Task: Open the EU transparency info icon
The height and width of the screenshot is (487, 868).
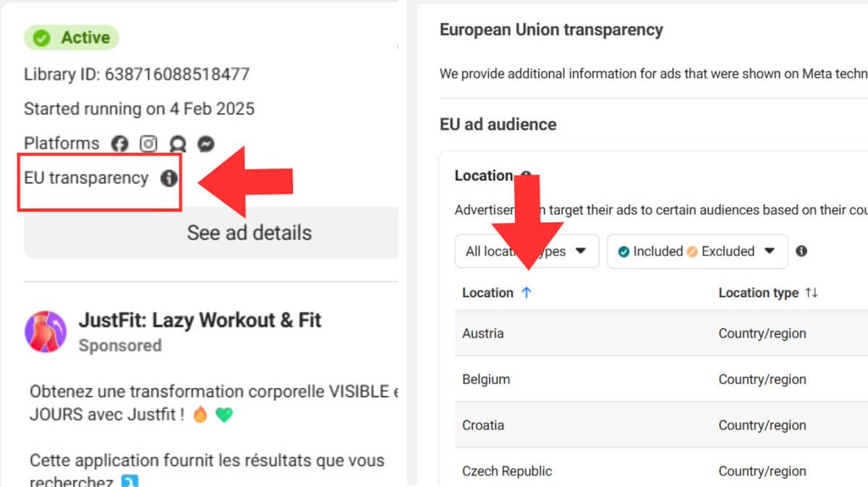Action: point(169,178)
